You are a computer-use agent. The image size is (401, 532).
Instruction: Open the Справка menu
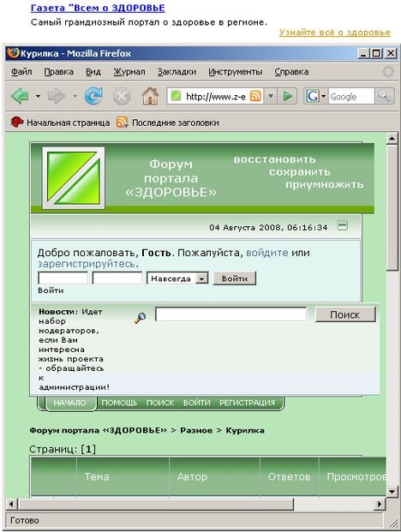(x=291, y=72)
